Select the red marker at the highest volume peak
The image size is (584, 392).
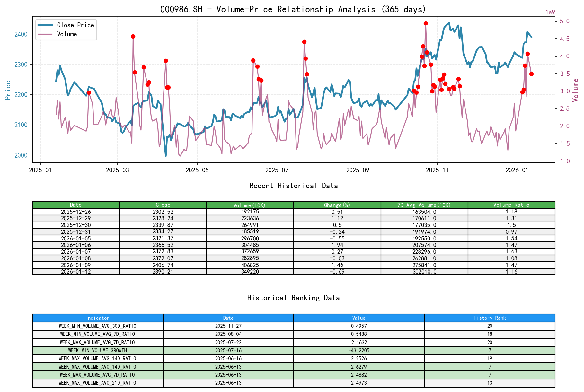click(x=426, y=23)
